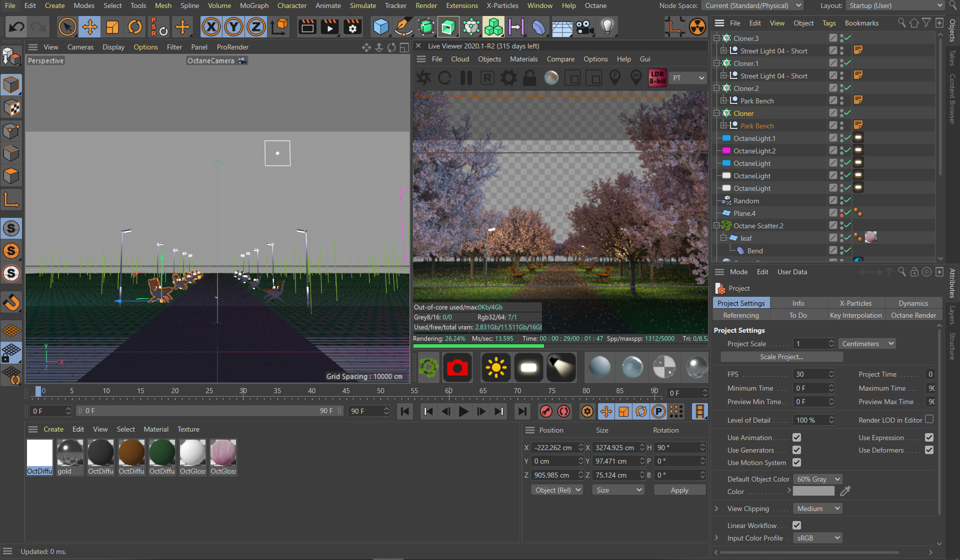This screenshot has height=560, width=960.
Task: Click the Live Viewer pause render icon
Action: point(466,78)
